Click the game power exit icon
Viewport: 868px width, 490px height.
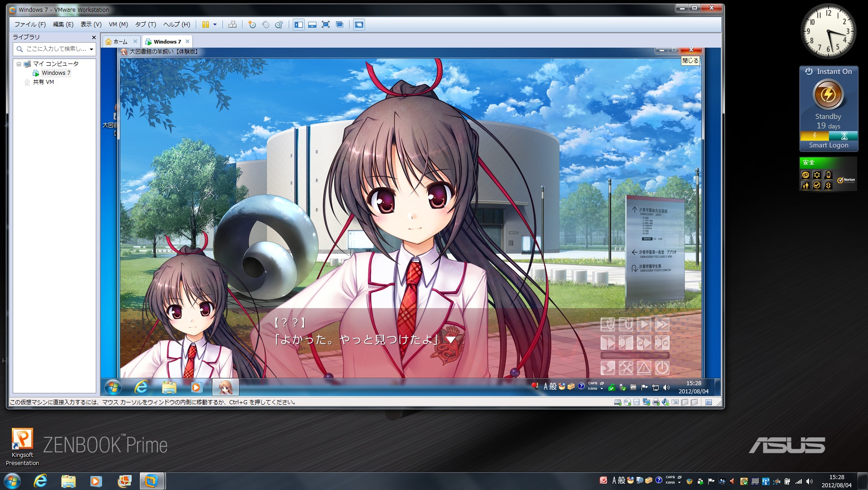click(x=662, y=368)
